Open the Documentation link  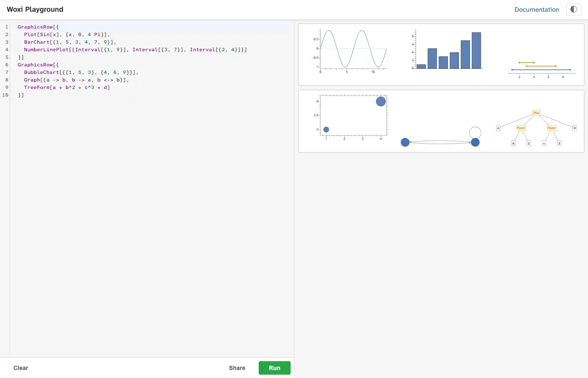pyautogui.click(x=537, y=9)
